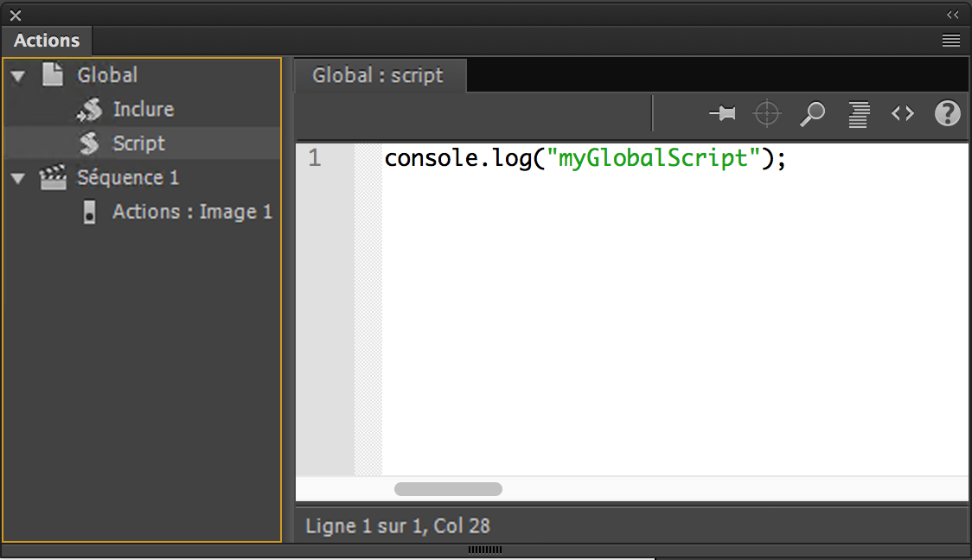Click the document icon next to Global
The height and width of the screenshot is (560, 972).
tap(53, 75)
